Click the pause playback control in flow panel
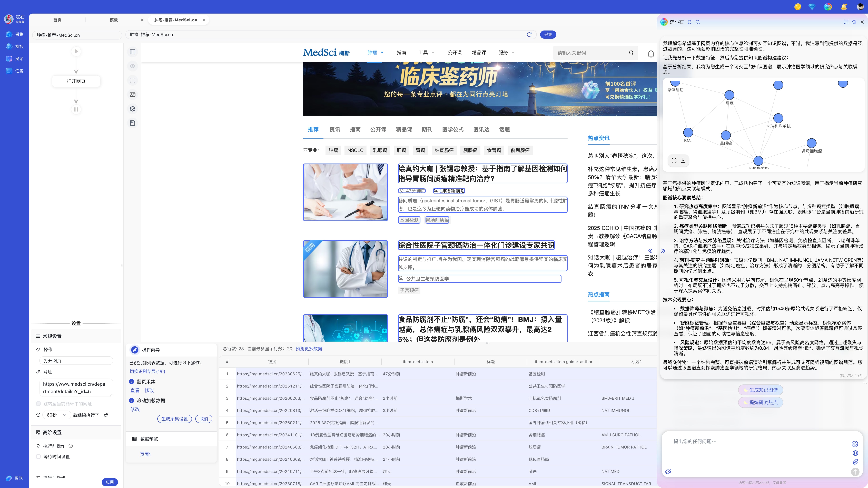This screenshot has height=488, width=868. [x=76, y=109]
